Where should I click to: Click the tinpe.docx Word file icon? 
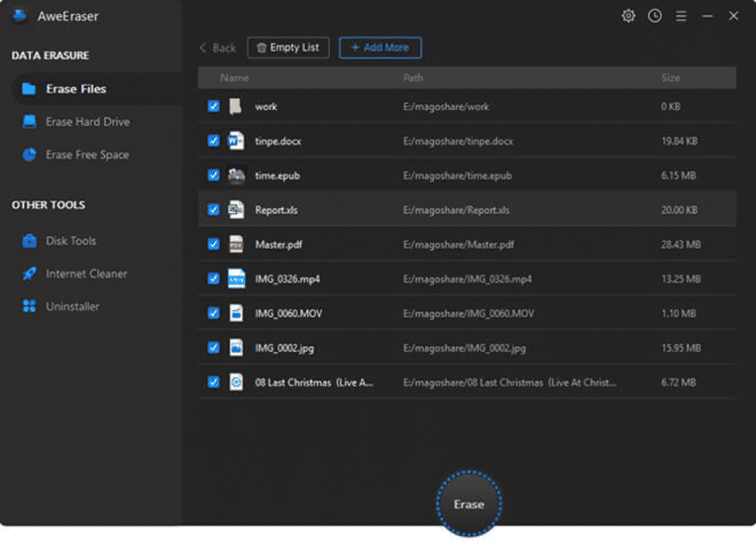236,140
